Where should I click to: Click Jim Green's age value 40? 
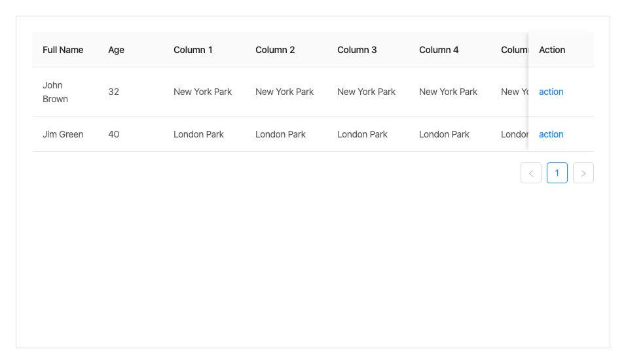click(114, 134)
